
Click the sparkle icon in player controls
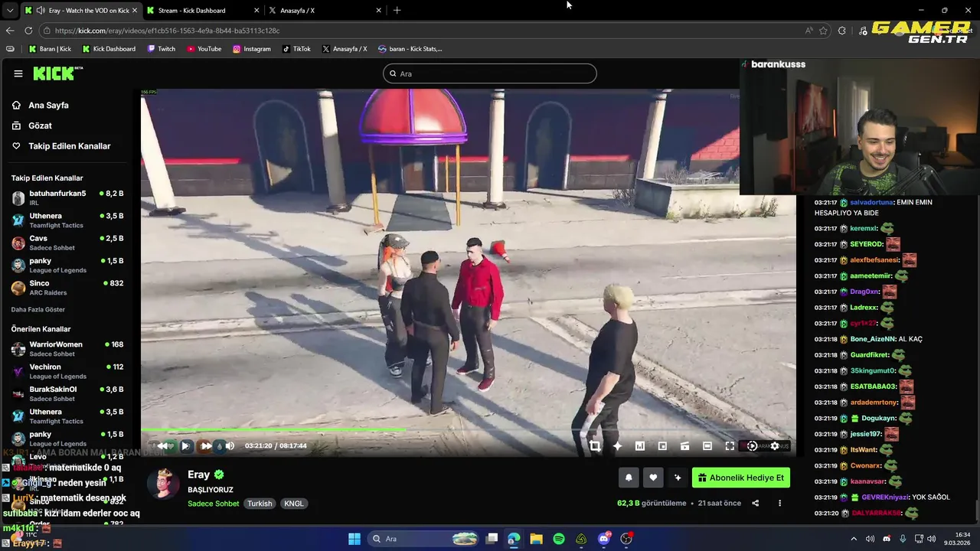[x=617, y=446]
